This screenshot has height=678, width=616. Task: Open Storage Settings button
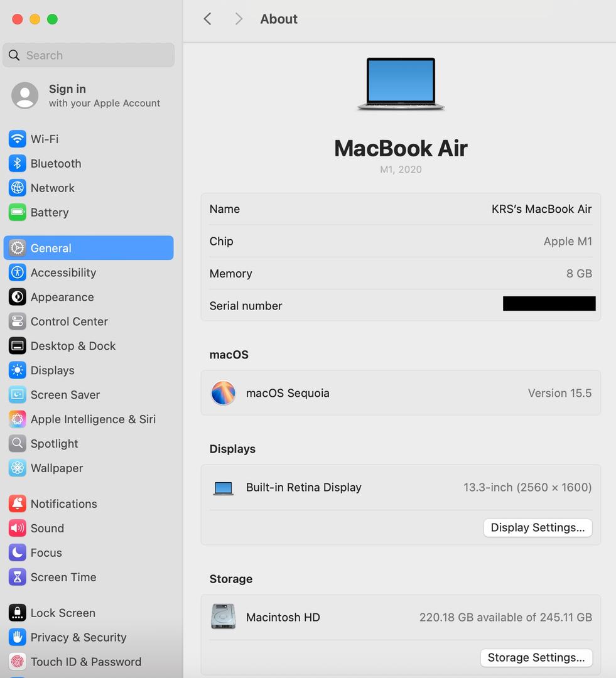pos(536,658)
